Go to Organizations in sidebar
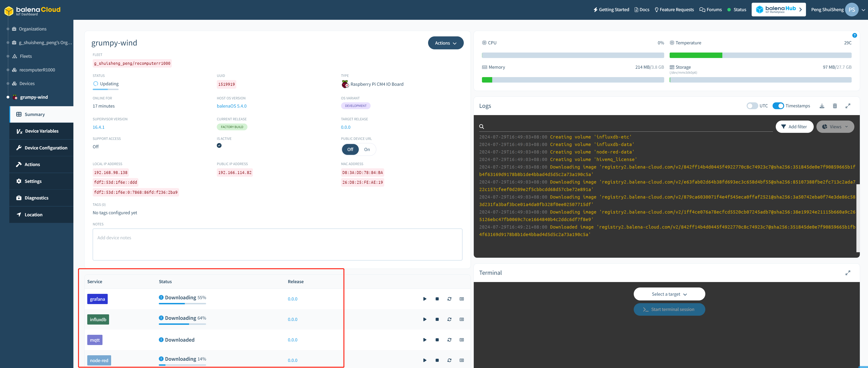Screen dimensions: 868x368 tap(32, 29)
